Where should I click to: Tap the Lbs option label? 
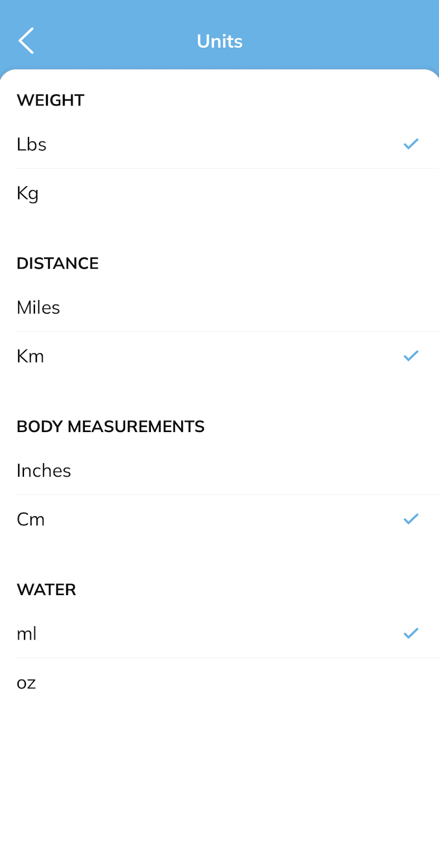(32, 144)
